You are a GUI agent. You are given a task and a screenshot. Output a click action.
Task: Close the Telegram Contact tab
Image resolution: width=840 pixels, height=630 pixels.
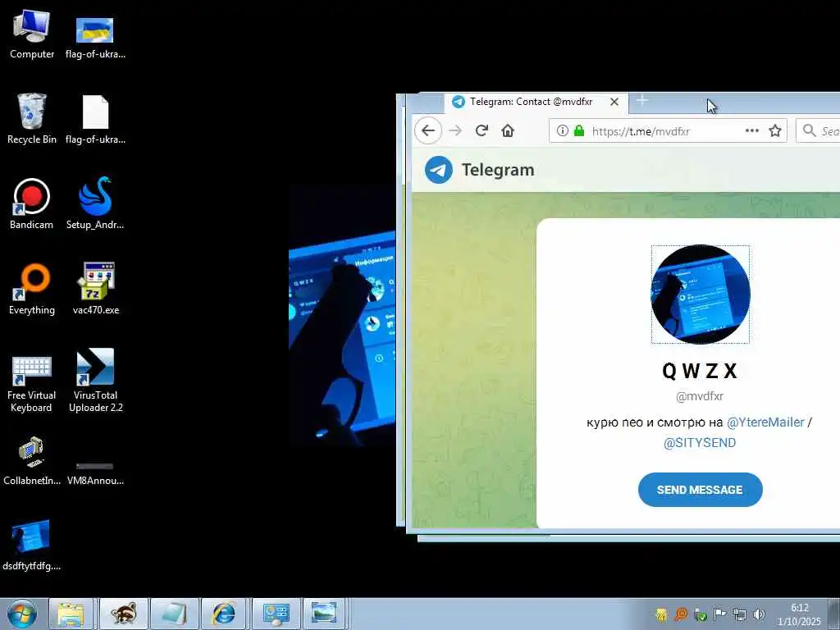pos(614,102)
